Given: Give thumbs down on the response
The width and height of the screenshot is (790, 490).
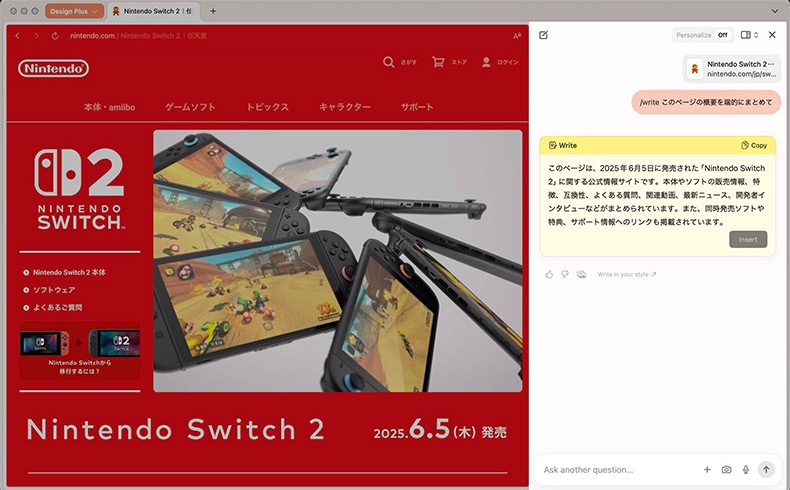Looking at the screenshot, I should click(565, 274).
